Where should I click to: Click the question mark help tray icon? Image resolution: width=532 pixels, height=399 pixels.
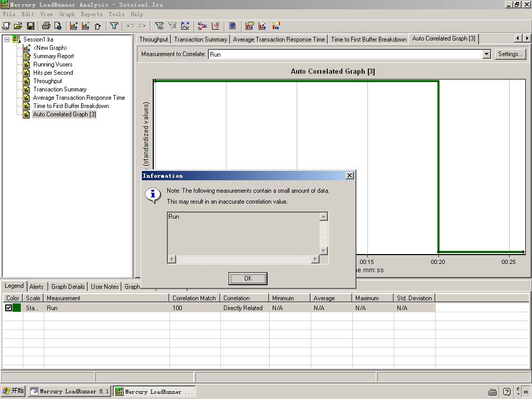(507, 392)
